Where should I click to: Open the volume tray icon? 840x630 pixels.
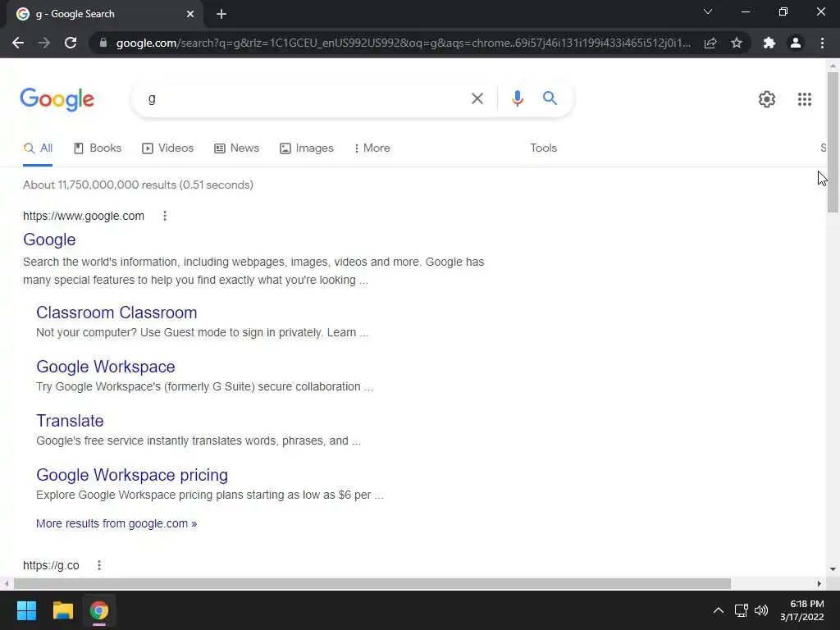(x=760, y=610)
